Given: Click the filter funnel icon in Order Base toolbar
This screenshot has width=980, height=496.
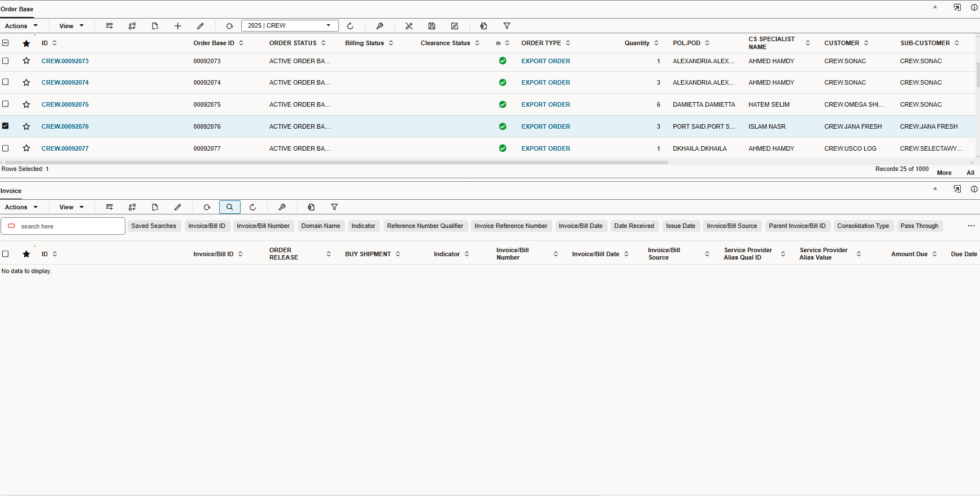Looking at the screenshot, I should pyautogui.click(x=507, y=26).
